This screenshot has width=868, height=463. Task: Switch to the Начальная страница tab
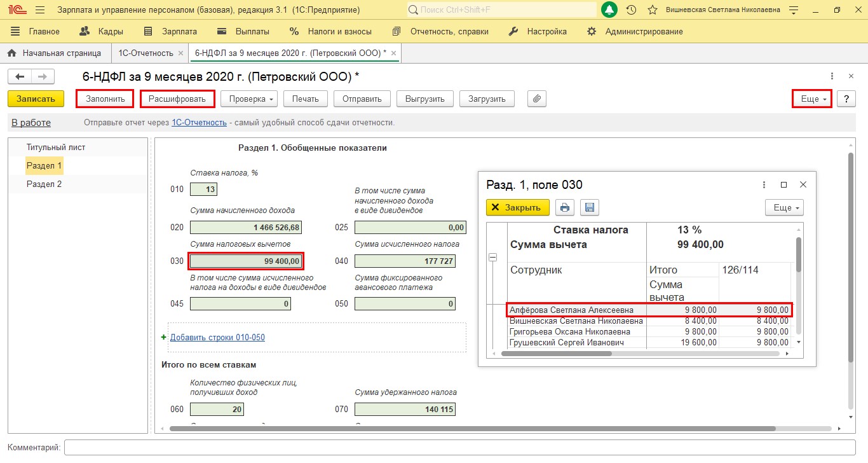point(55,53)
